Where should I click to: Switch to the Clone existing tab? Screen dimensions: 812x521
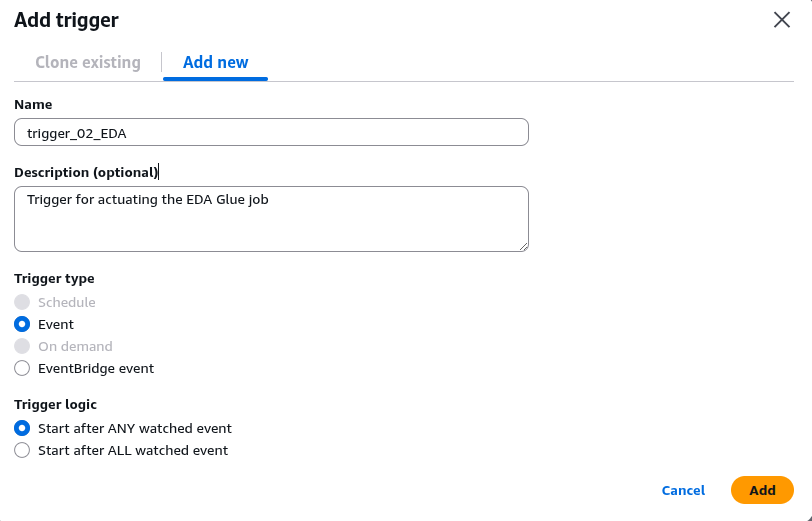pyautogui.click(x=88, y=62)
